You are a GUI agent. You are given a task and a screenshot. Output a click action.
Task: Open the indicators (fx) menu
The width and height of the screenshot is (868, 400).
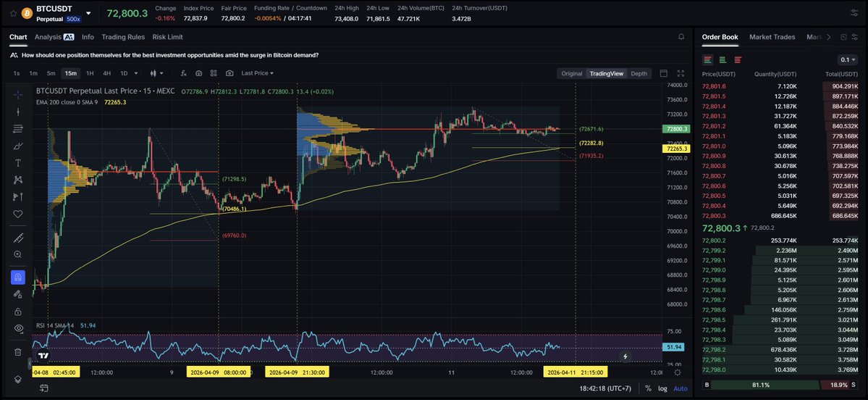pyautogui.click(x=182, y=73)
